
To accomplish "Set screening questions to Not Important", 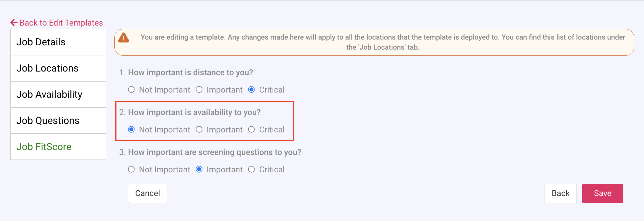I will point(131,170).
